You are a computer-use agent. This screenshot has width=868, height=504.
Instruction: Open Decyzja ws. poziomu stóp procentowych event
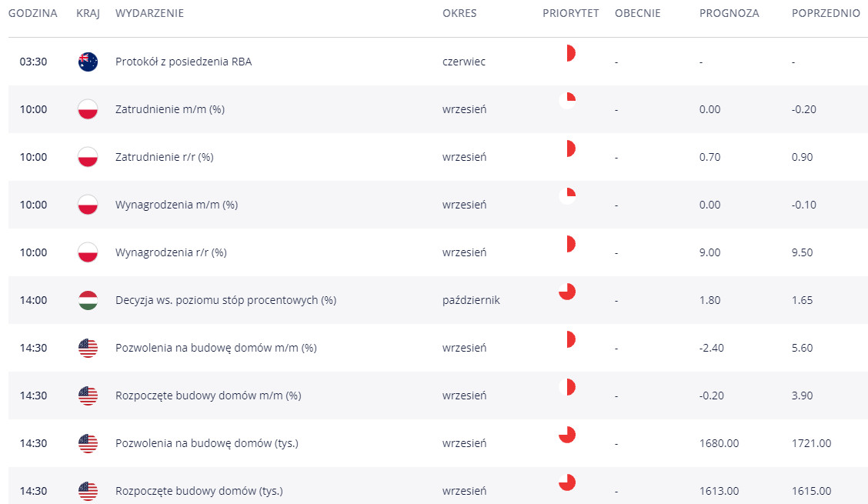[225, 300]
